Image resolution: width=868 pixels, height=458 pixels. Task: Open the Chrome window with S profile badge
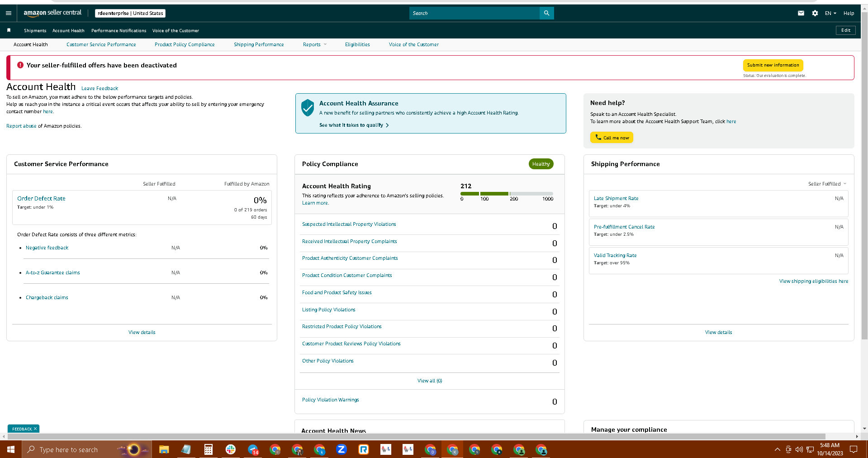pos(474,449)
